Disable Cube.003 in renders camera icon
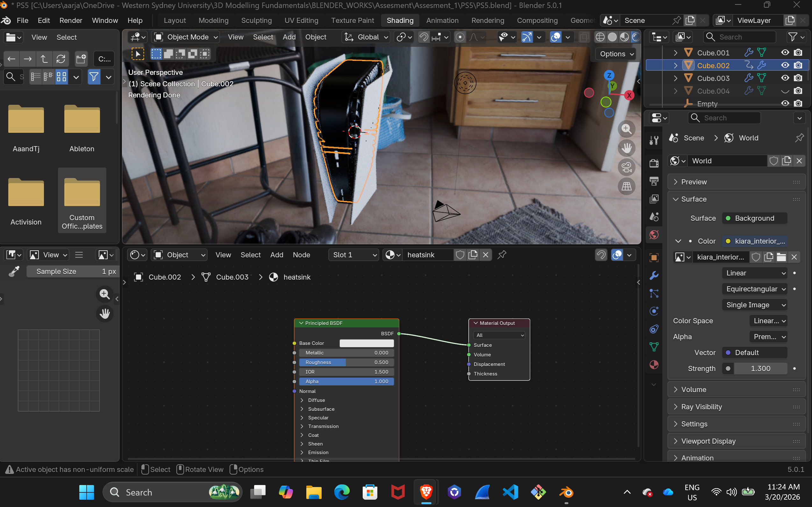Viewport: 812px width, 507px height. coord(798,78)
